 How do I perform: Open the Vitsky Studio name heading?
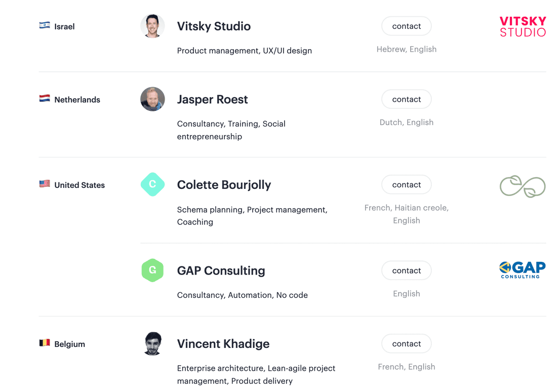coord(214,26)
